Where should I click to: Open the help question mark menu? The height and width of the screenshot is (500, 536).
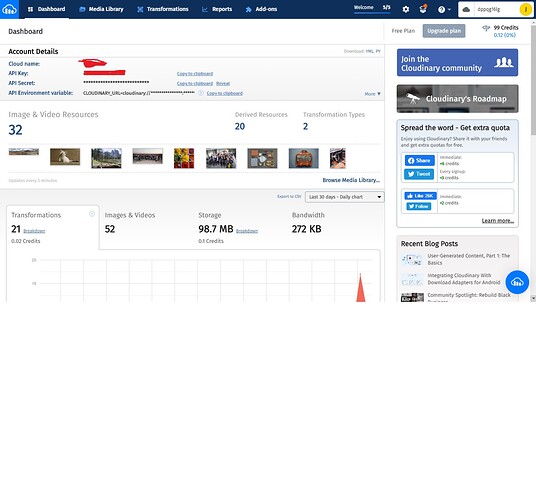(444, 10)
